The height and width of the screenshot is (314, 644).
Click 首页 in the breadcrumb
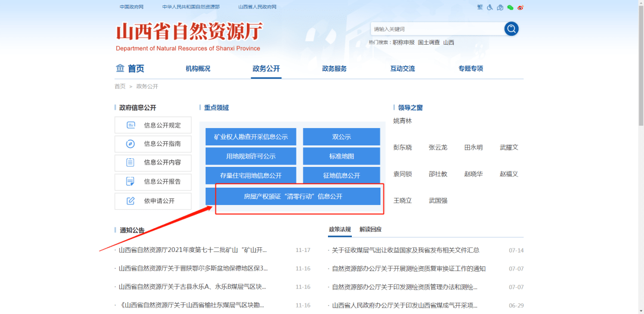click(x=120, y=86)
